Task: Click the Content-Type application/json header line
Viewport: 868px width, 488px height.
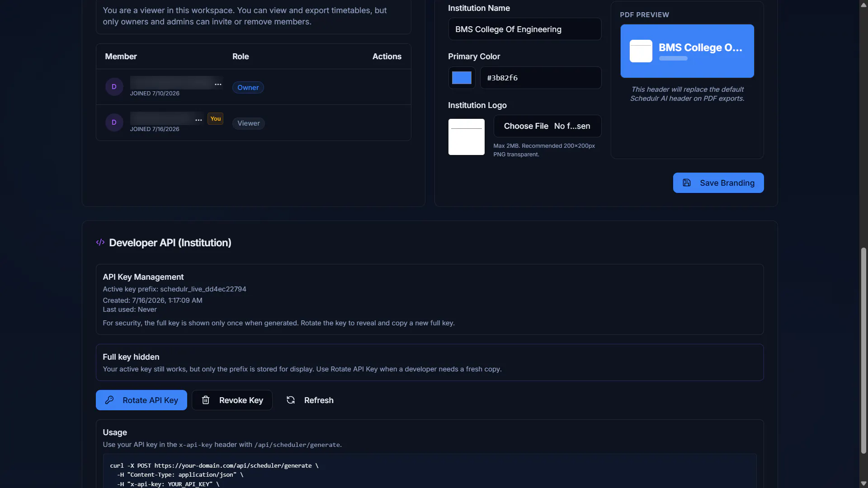Action: point(180,475)
